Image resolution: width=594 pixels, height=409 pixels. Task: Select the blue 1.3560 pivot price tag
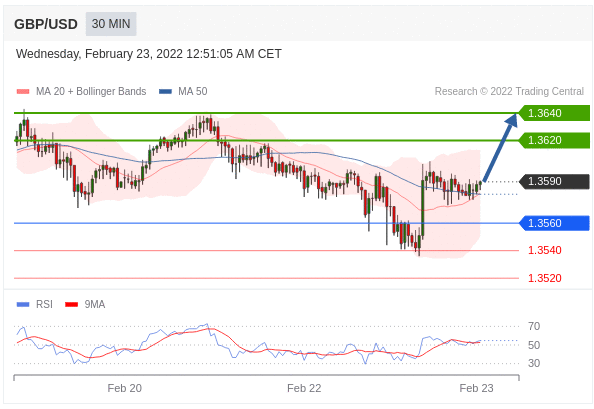coord(554,223)
